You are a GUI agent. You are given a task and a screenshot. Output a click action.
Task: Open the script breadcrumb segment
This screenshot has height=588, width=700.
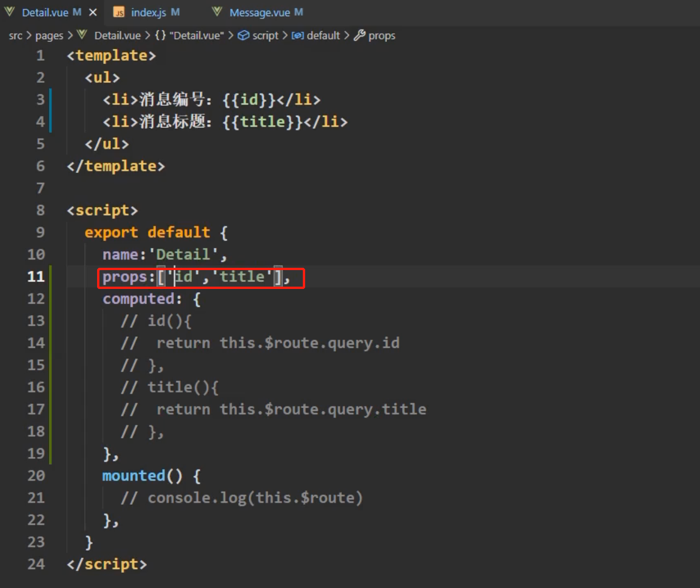(265, 35)
